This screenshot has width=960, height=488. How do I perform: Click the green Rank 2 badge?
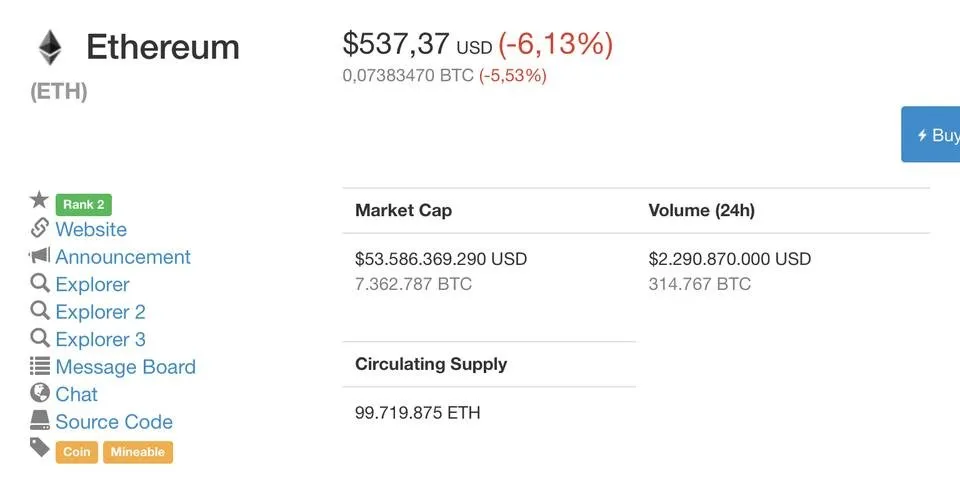point(84,205)
